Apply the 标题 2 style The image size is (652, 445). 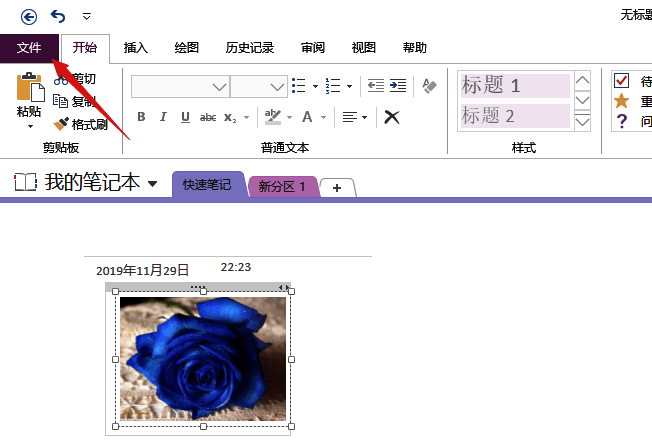pos(515,116)
